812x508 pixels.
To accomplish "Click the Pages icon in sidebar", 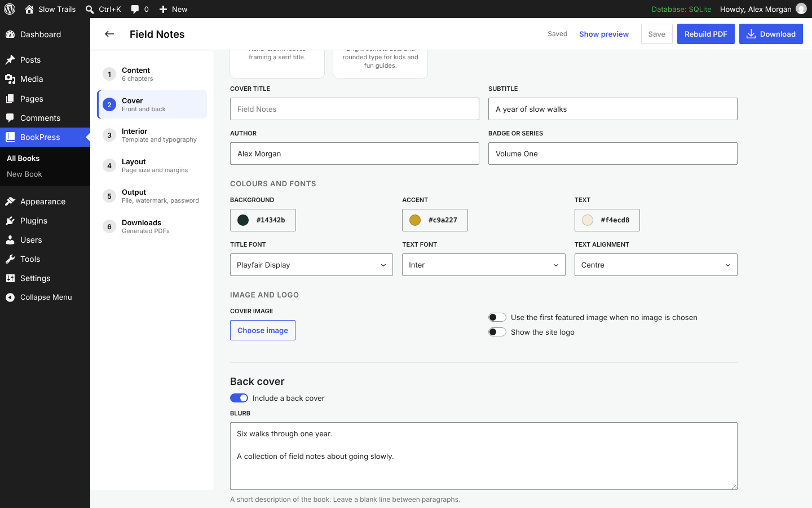I will 10,99.
